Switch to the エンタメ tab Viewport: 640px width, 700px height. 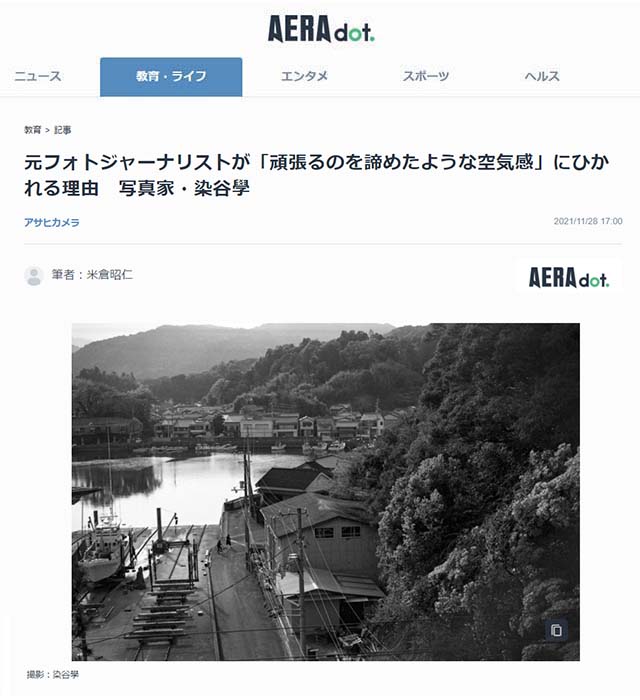304,76
